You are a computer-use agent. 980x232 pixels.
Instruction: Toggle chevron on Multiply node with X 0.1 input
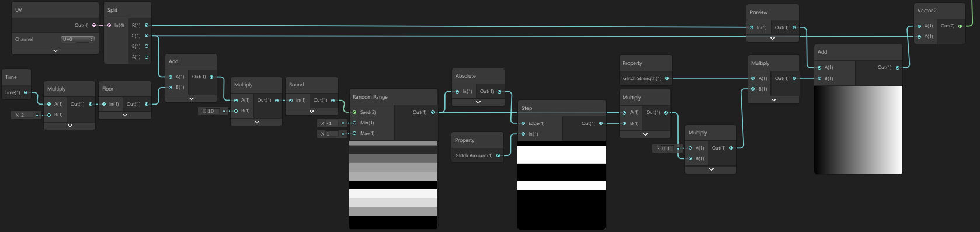tap(711, 169)
